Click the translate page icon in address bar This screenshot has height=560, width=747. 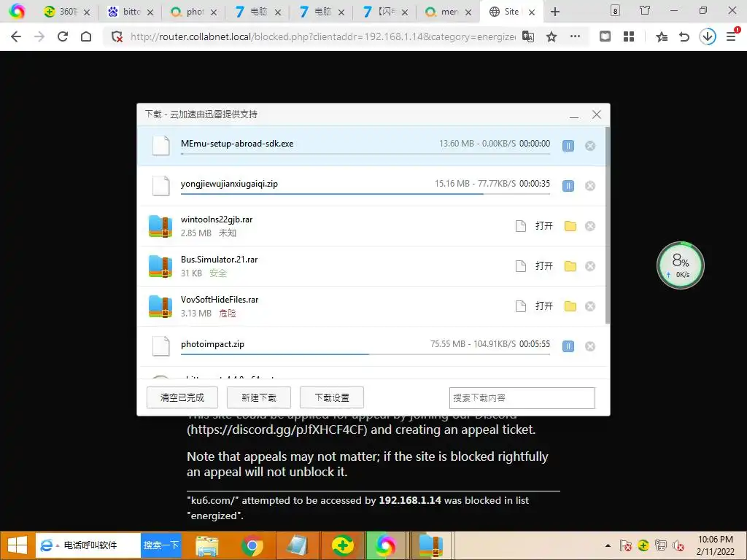pyautogui.click(x=528, y=36)
